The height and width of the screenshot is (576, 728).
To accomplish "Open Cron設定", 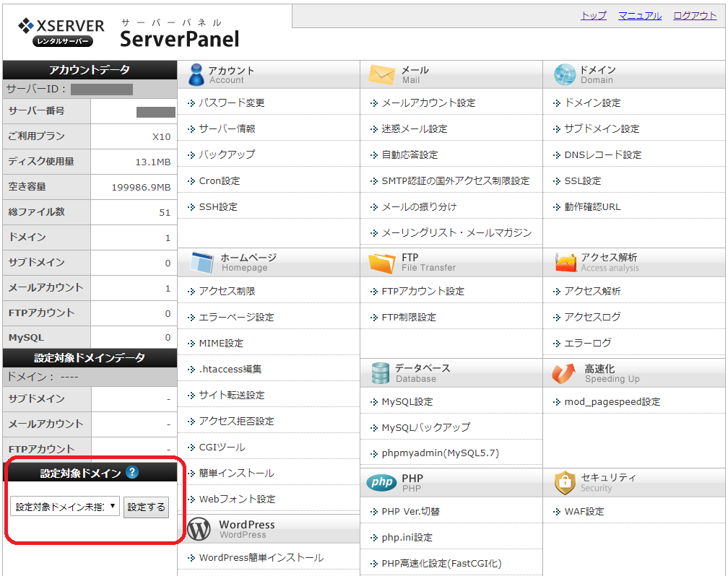I will 219,180.
